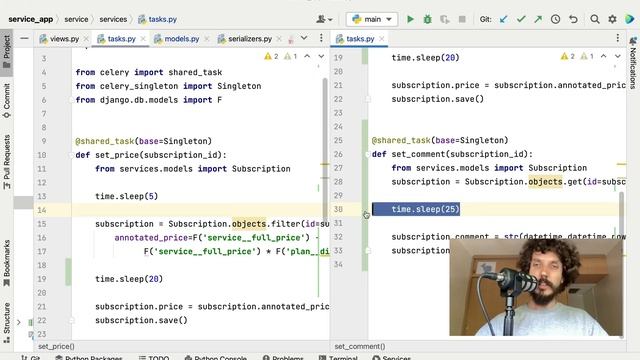Click the Stop process button

coord(462,19)
